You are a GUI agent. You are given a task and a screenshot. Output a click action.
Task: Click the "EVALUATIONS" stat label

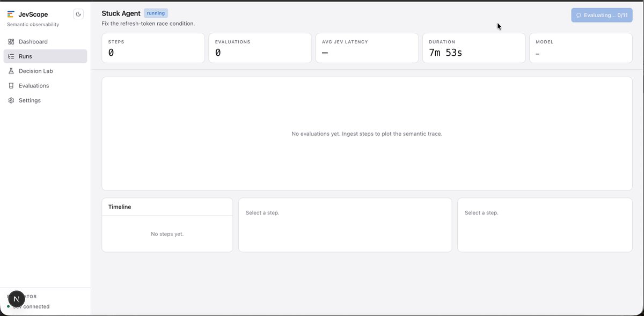point(232,42)
